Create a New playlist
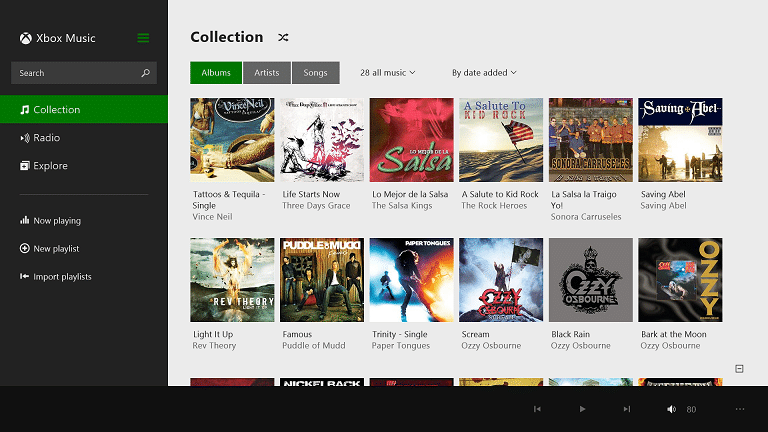This screenshot has width=768, height=432. pyautogui.click(x=49, y=248)
